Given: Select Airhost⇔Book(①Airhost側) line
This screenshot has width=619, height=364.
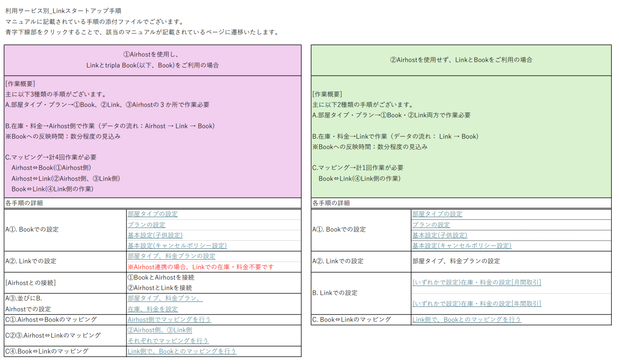Looking at the screenshot, I should pyautogui.click(x=51, y=168).
